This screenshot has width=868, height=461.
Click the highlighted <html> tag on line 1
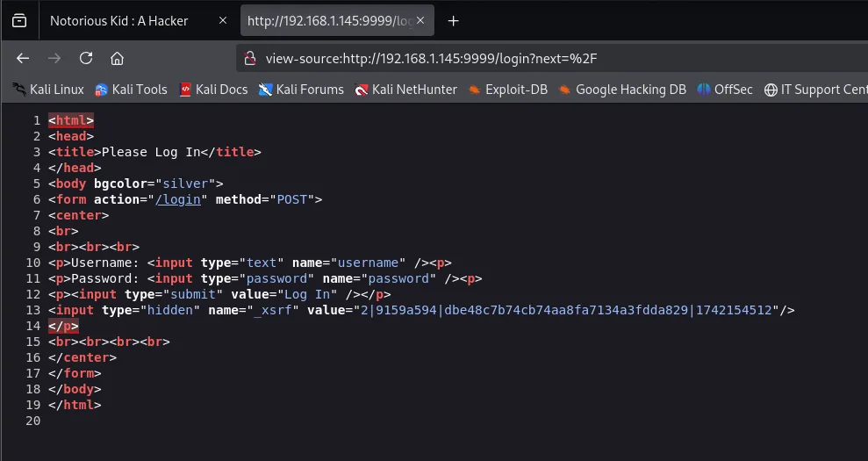click(71, 120)
